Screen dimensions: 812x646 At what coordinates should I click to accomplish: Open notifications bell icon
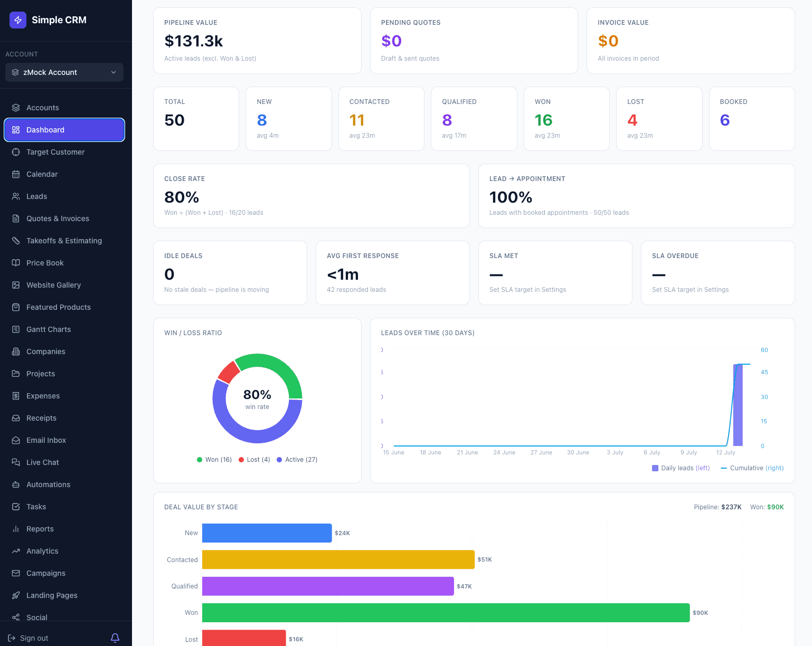click(x=115, y=638)
